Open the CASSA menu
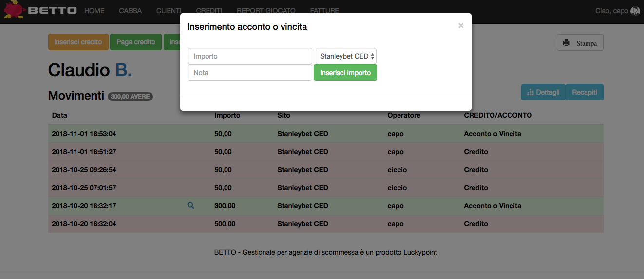This screenshot has width=644, height=279. (130, 11)
